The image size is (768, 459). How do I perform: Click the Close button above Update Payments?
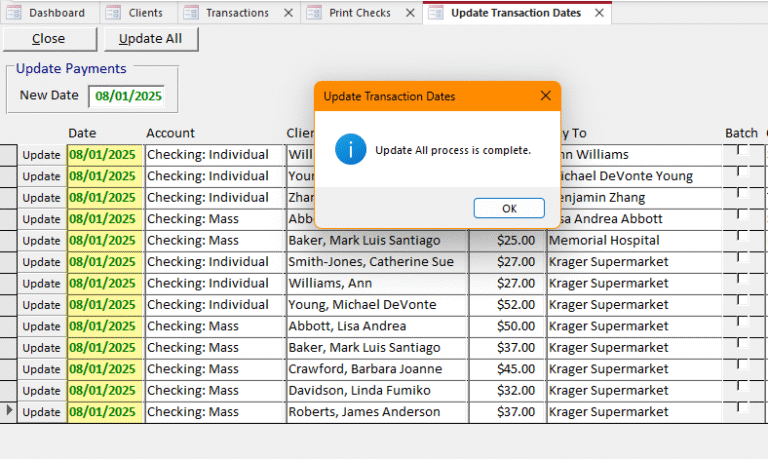[x=49, y=38]
